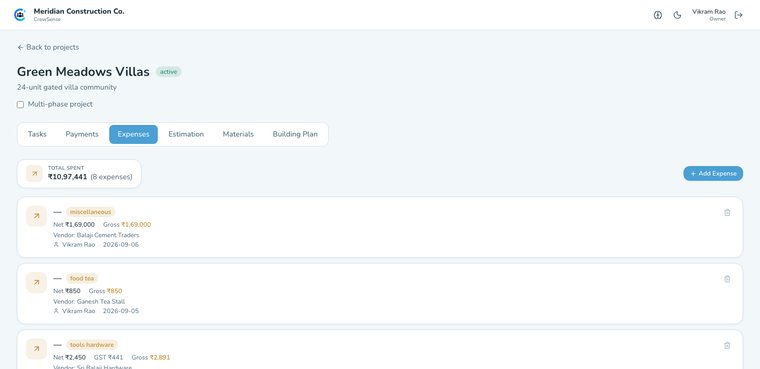Screen dimensions: 760x369
Task: Switch to the Tasks tab
Action: point(37,134)
